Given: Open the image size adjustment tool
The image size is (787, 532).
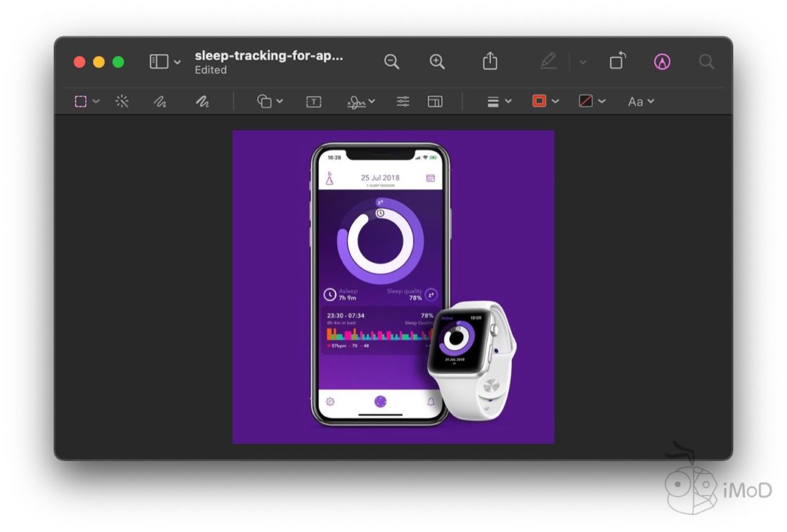Looking at the screenshot, I should (435, 101).
